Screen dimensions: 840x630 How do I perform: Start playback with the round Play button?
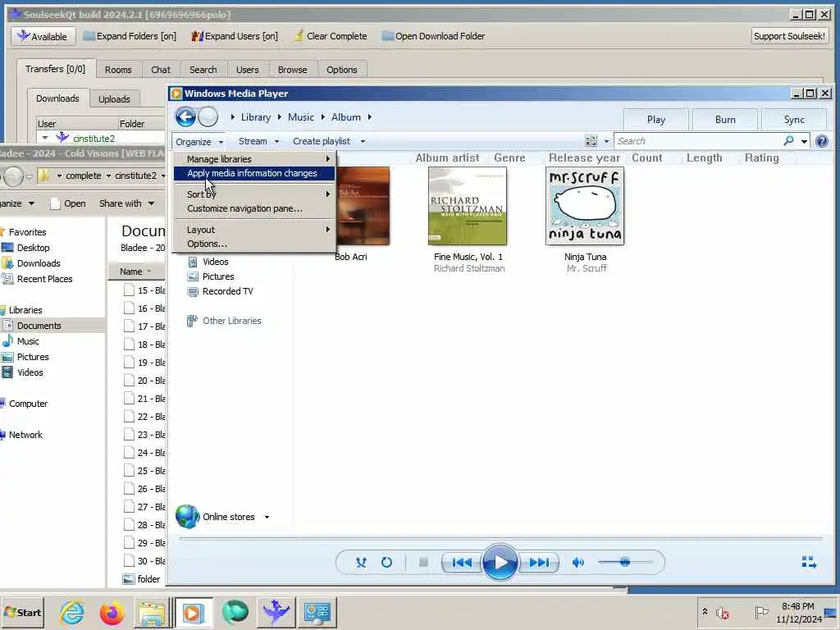[x=500, y=563]
